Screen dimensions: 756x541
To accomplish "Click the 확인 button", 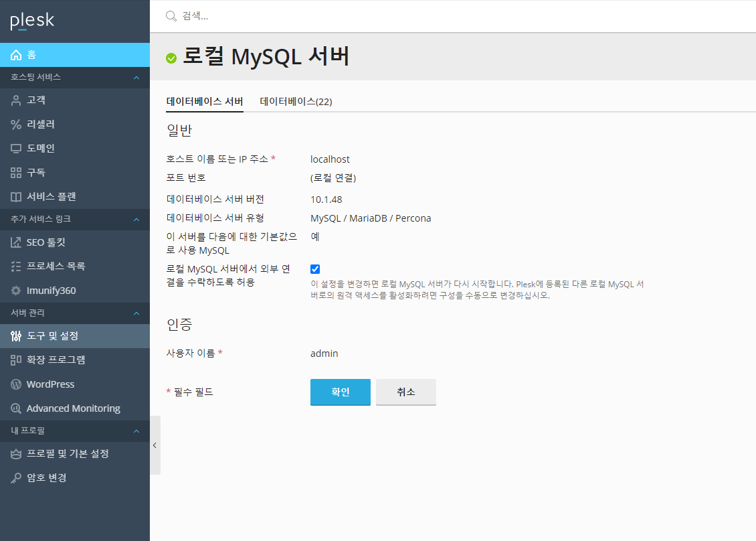I will coord(341,392).
